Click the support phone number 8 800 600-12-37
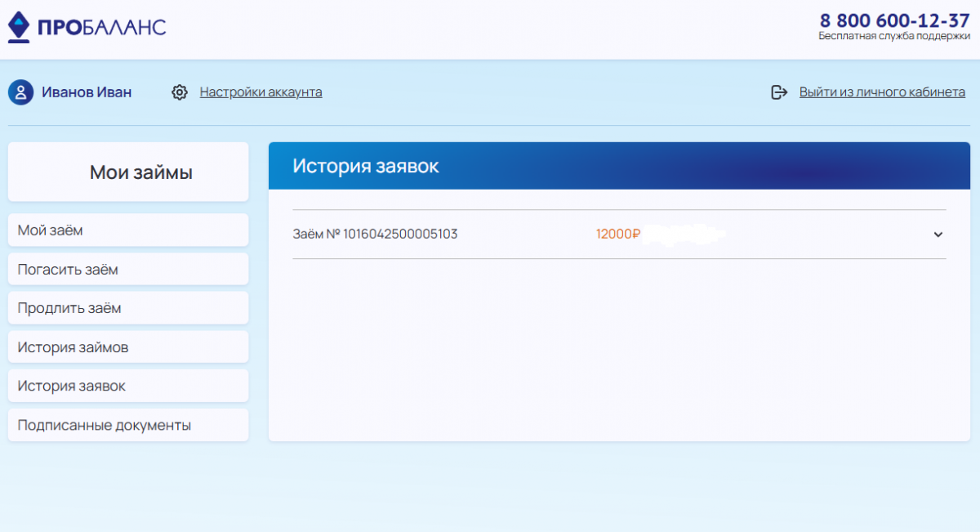The height and width of the screenshot is (532, 980). pyautogui.click(x=894, y=20)
